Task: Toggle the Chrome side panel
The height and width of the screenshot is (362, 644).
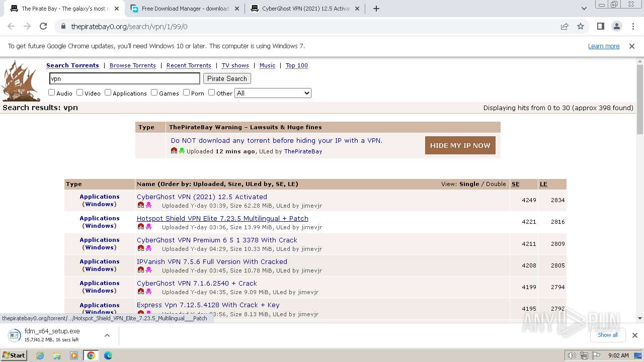Action: (x=600, y=27)
